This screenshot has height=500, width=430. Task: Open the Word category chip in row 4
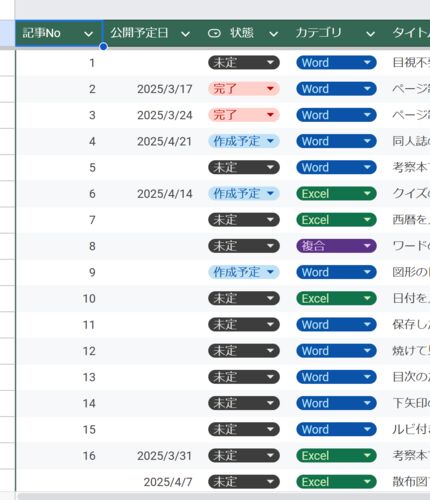336,141
